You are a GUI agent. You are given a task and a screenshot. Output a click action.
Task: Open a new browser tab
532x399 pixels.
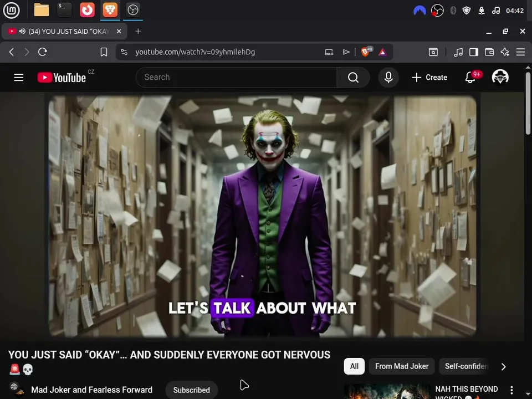[138, 31]
